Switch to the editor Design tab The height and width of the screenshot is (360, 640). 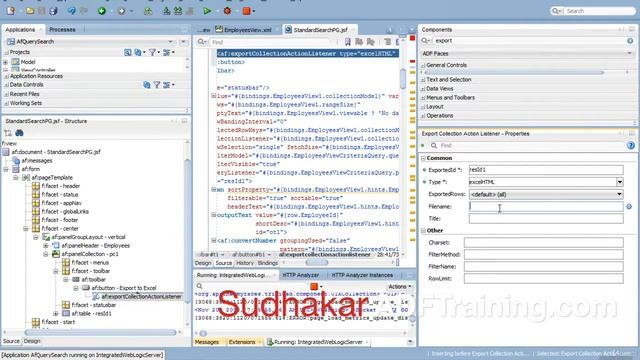(x=203, y=263)
